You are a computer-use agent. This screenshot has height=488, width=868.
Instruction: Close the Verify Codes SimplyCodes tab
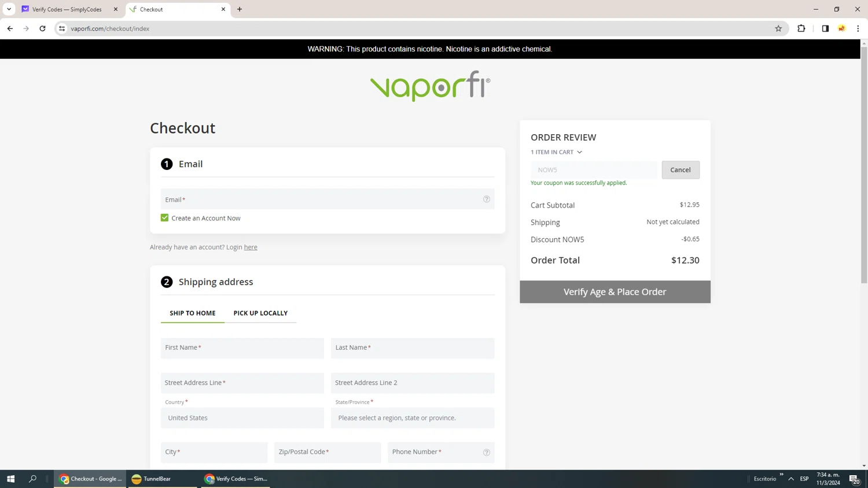[x=116, y=9]
